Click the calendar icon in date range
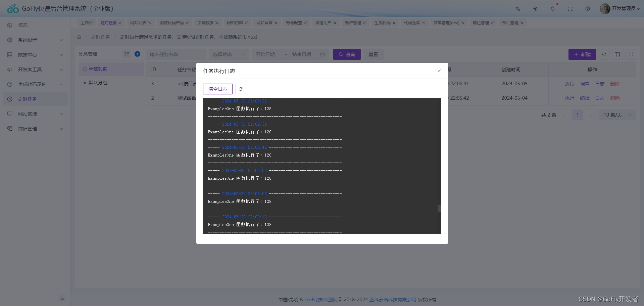The height and width of the screenshot is (306, 644). (323, 54)
